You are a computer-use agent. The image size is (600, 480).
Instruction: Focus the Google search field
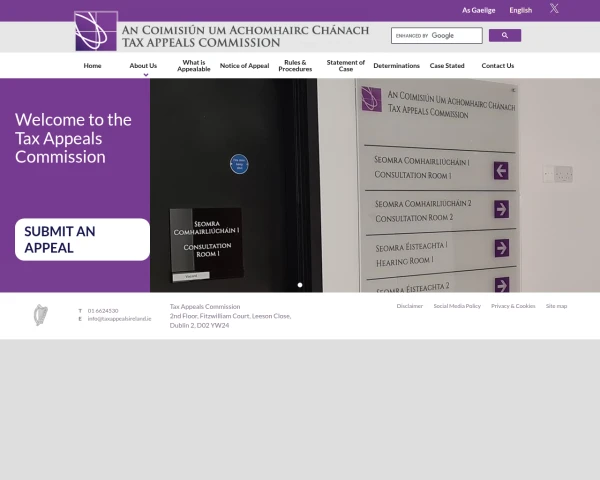click(x=437, y=36)
